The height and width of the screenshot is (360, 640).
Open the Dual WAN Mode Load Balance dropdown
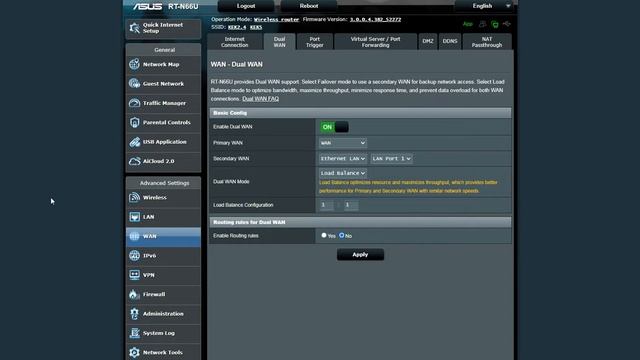(343, 173)
